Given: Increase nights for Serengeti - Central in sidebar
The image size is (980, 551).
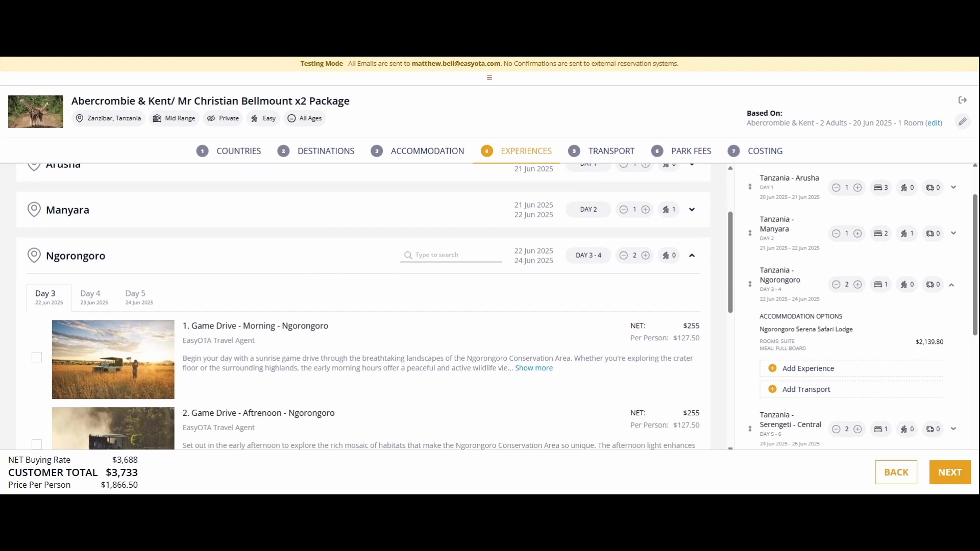Looking at the screenshot, I should coord(858,429).
